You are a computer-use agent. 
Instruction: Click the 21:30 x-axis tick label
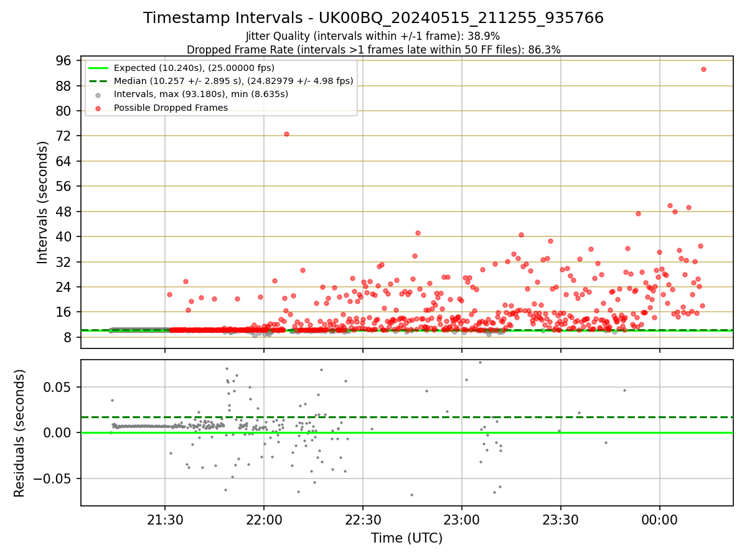[165, 519]
